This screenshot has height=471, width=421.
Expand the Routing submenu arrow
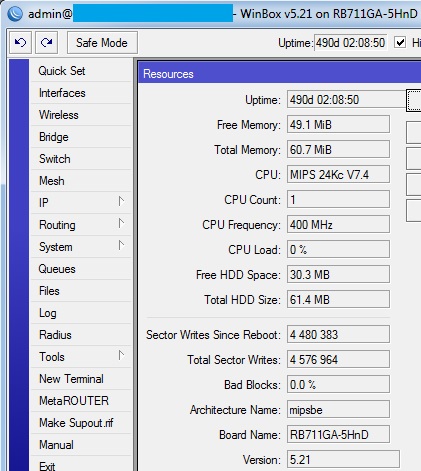[x=121, y=223]
